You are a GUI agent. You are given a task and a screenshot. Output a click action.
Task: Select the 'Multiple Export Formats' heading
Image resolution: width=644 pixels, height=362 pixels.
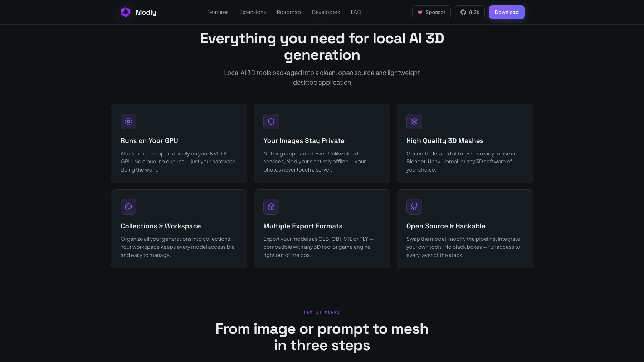coord(303,226)
